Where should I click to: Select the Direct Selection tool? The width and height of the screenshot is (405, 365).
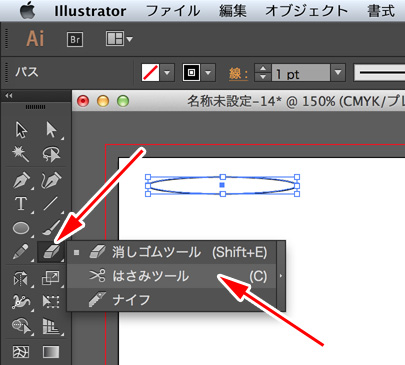pyautogui.click(x=51, y=129)
